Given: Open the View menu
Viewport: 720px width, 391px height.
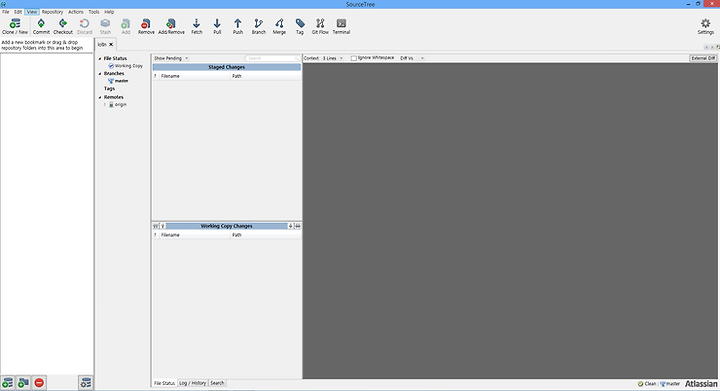Looking at the screenshot, I should pos(32,12).
